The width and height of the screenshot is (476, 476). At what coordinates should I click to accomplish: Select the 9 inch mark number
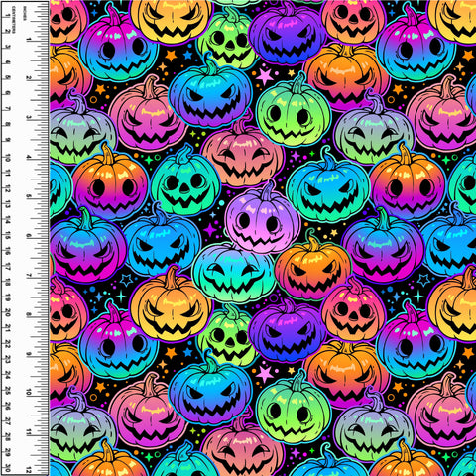[29, 354]
